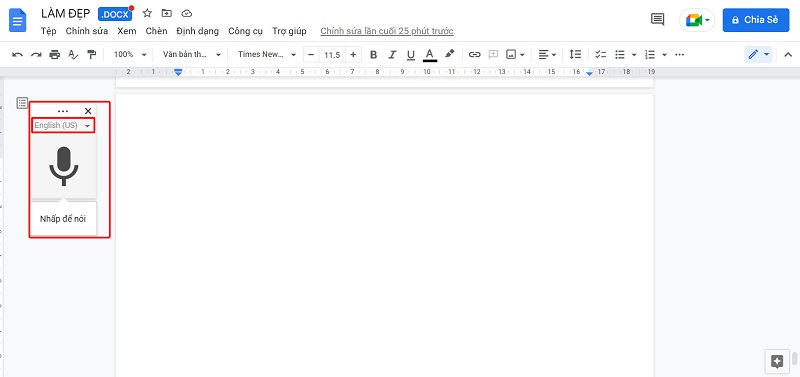Open the Chỉnh sửa menu
The image size is (800, 377).
coord(87,31)
